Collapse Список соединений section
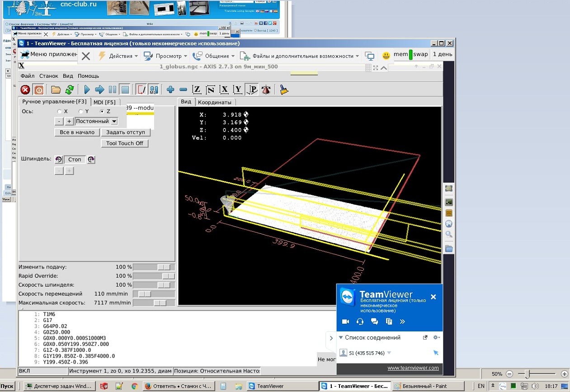 [x=341, y=337]
